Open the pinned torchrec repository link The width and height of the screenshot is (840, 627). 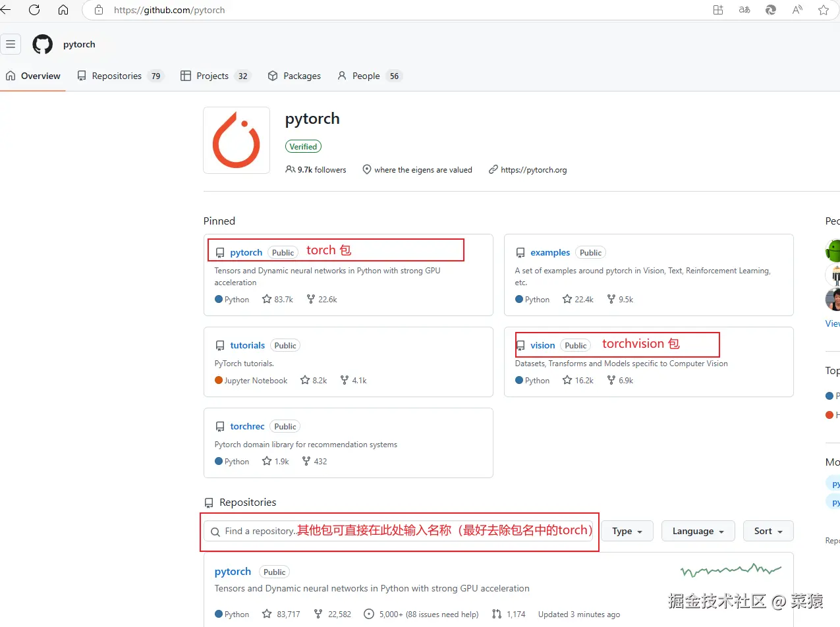click(x=248, y=426)
